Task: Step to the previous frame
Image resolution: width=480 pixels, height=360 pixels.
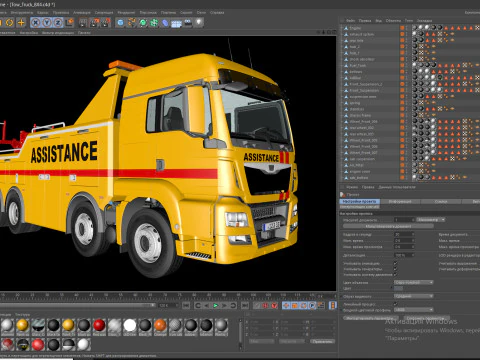Action: (206, 305)
